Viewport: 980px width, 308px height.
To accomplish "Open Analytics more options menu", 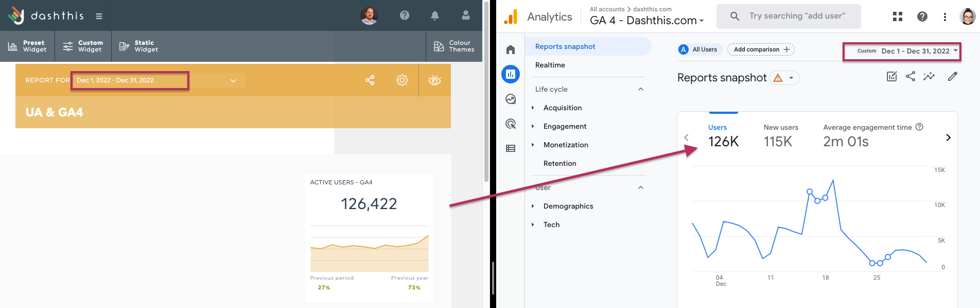I will tap(945, 16).
